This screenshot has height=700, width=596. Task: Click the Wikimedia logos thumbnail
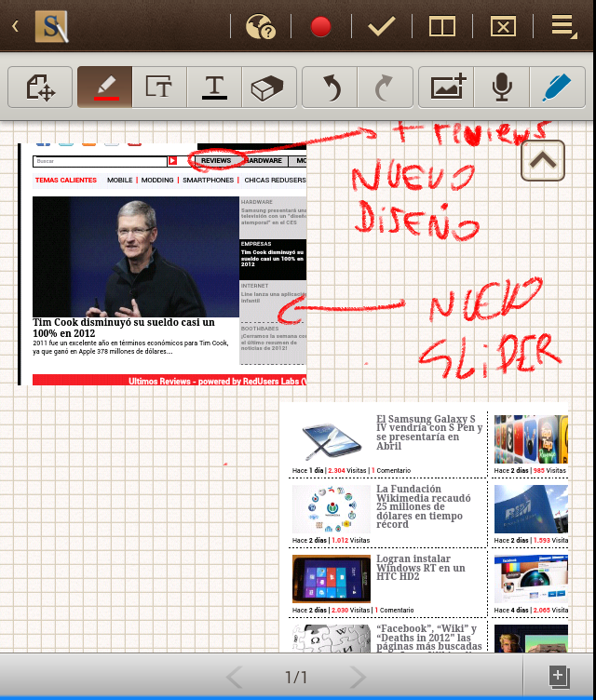[x=332, y=509]
